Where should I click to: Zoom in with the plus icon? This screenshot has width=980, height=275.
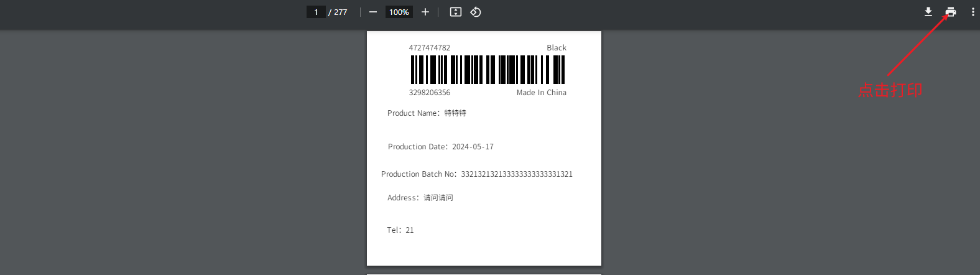pyautogui.click(x=425, y=12)
